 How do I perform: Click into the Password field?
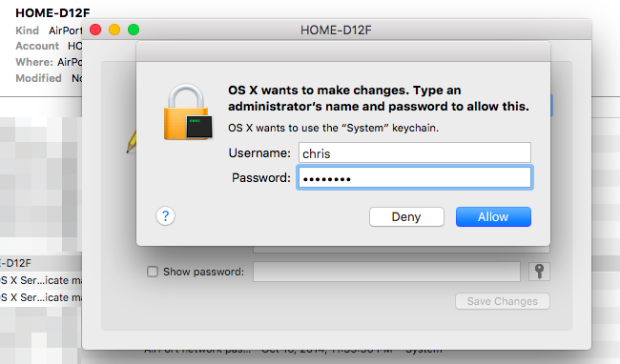(414, 178)
